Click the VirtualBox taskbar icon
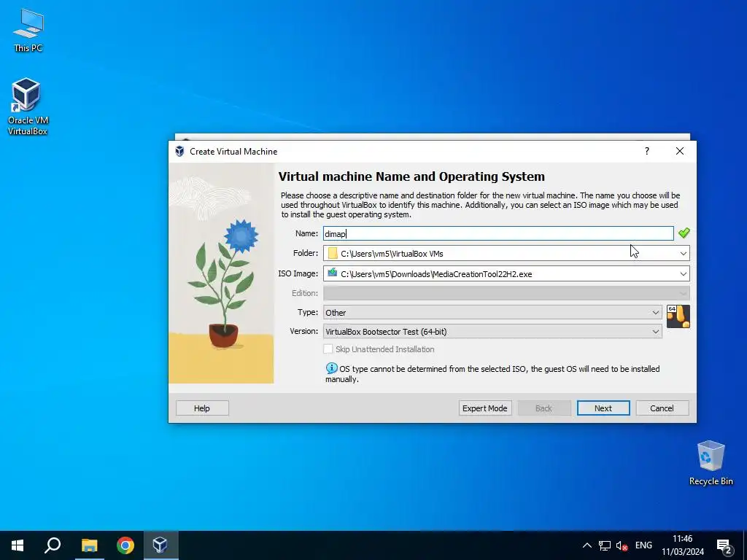The image size is (747, 560). (x=160, y=545)
